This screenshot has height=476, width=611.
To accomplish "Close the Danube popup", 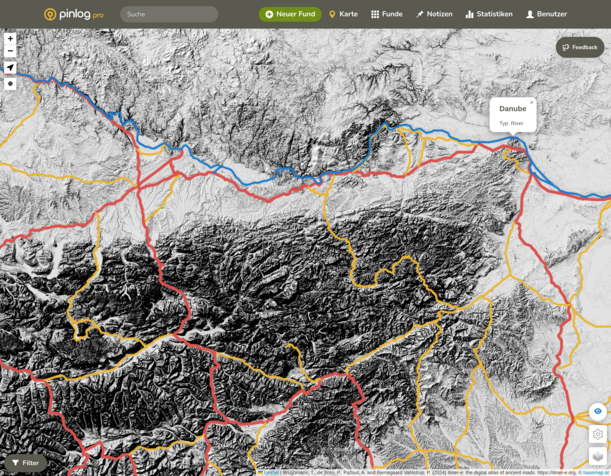I will coord(531,101).
